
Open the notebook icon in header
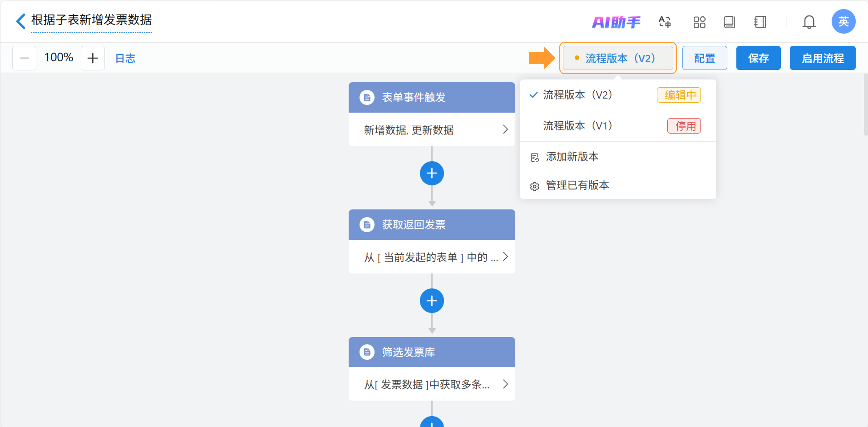coord(760,22)
